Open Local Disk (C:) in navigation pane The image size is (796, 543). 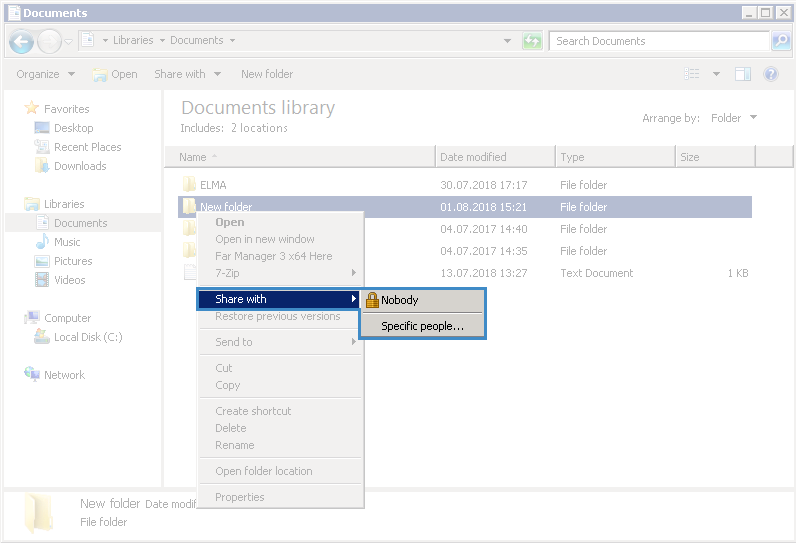point(88,337)
